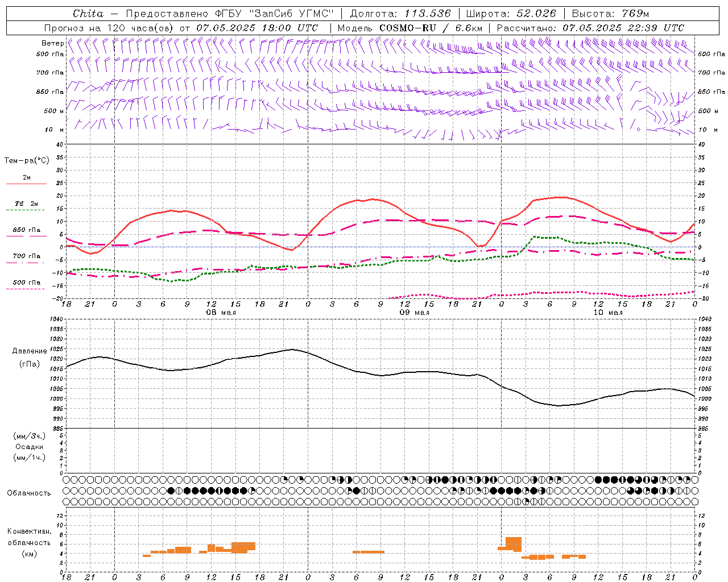Click the Облачность cloud cover label
Screen dimensions: 728x582
click(x=29, y=493)
